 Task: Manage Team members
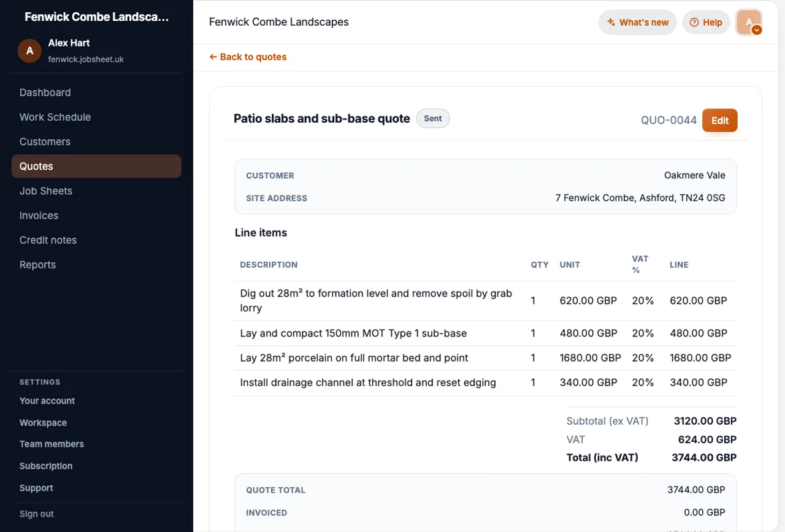click(x=52, y=444)
